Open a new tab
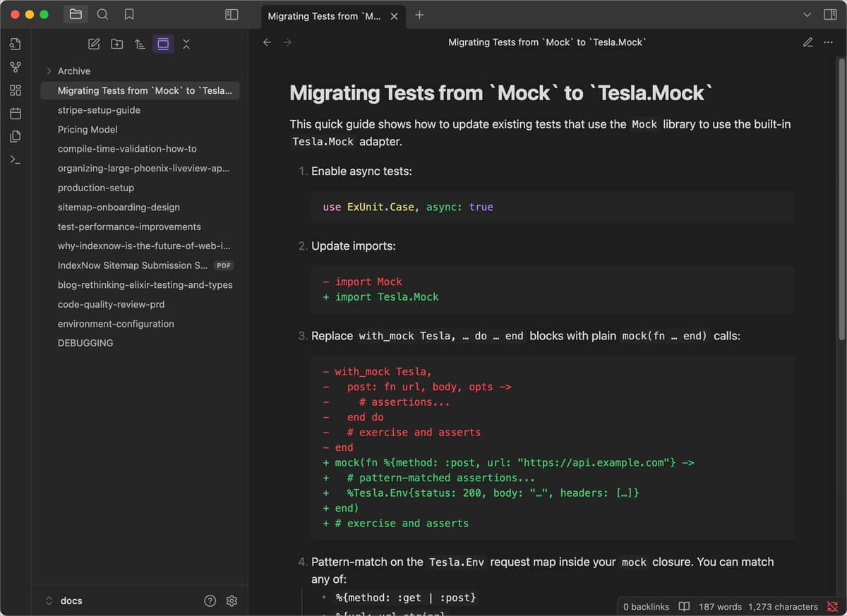Screen dimensions: 847x616 [419, 15]
